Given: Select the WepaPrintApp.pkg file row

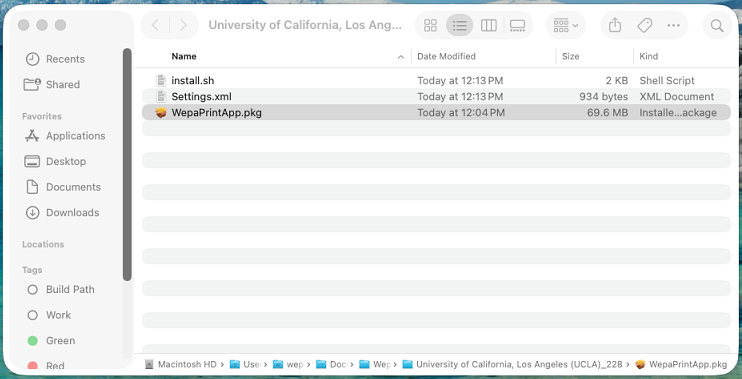Looking at the screenshot, I should pyautogui.click(x=436, y=113).
